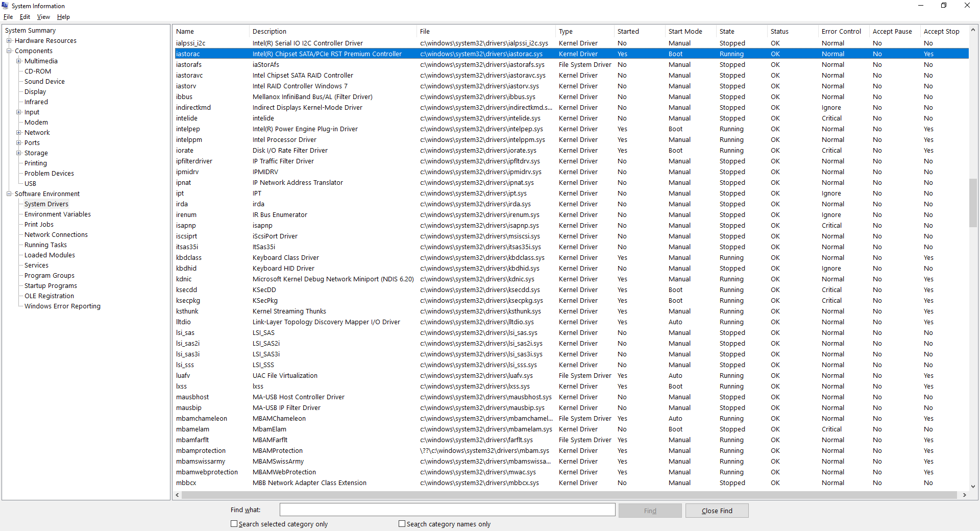Select Startup Programs category
This screenshot has height=531, width=980.
[51, 286]
